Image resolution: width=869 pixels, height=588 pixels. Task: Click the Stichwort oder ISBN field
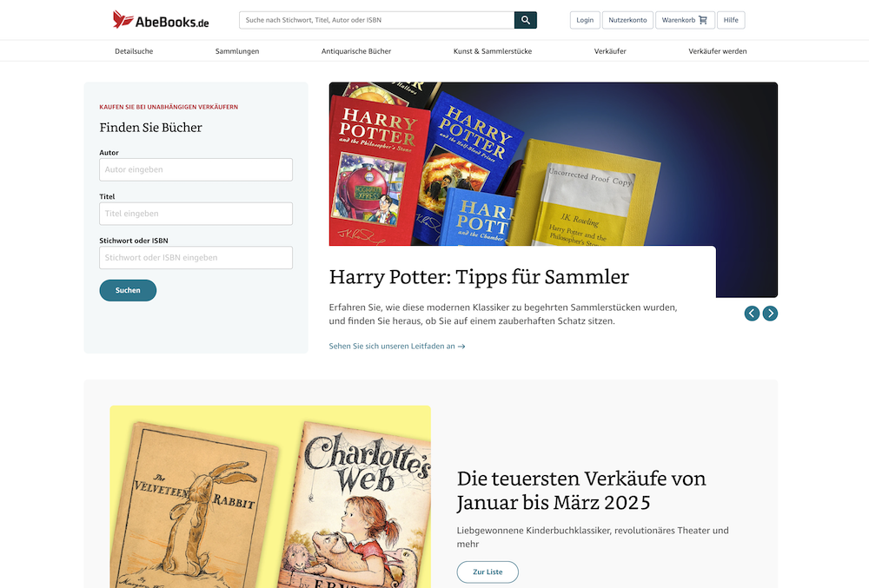coord(196,257)
